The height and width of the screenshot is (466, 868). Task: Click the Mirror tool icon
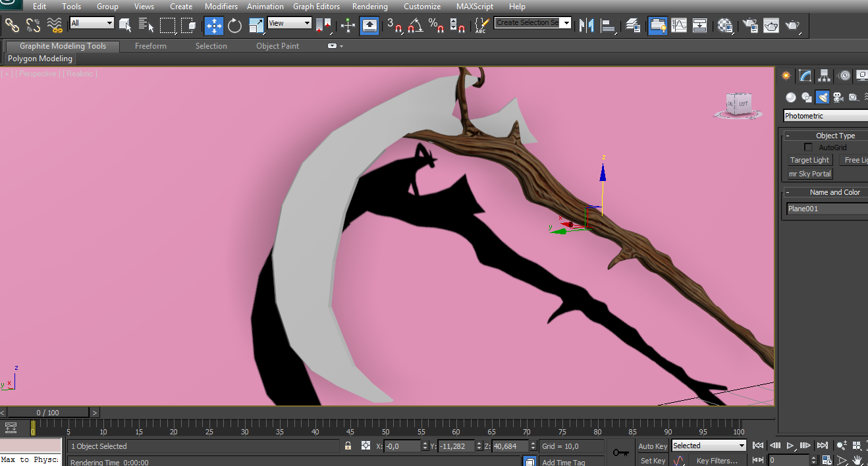pos(585,26)
